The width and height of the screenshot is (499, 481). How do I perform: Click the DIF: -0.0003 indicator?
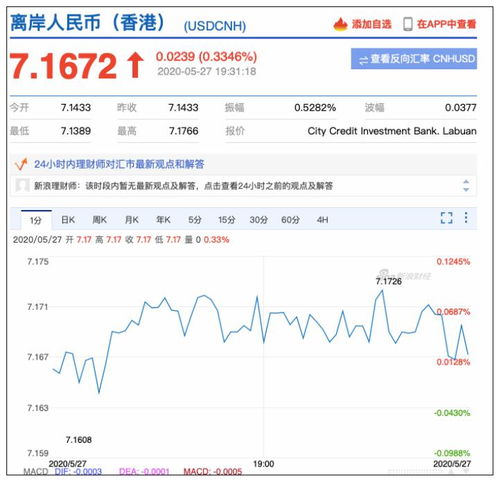point(78,471)
